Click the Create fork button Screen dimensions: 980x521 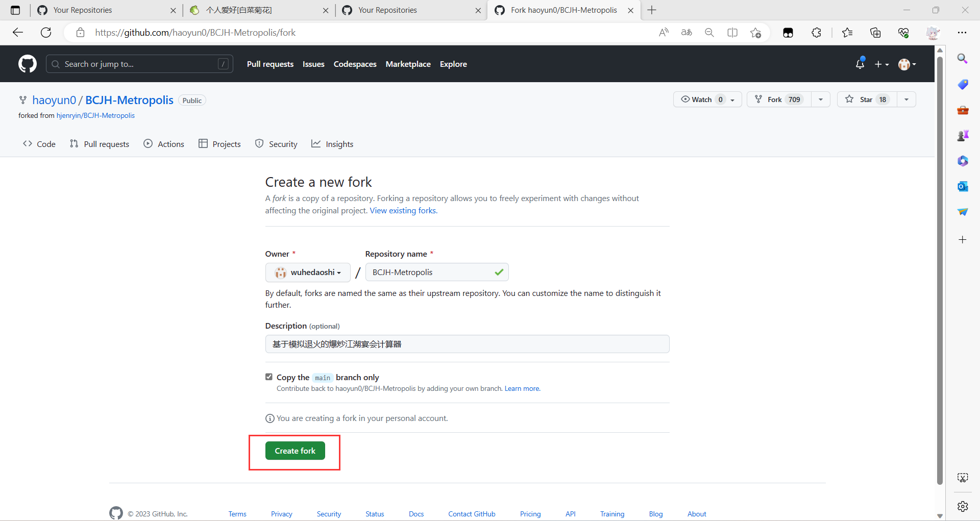click(295, 451)
